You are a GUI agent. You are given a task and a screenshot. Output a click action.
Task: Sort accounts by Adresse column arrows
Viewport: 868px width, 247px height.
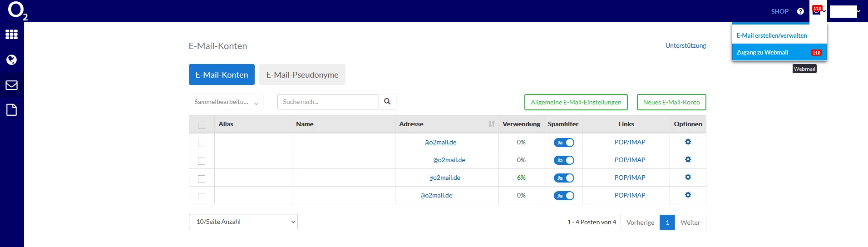tap(491, 124)
